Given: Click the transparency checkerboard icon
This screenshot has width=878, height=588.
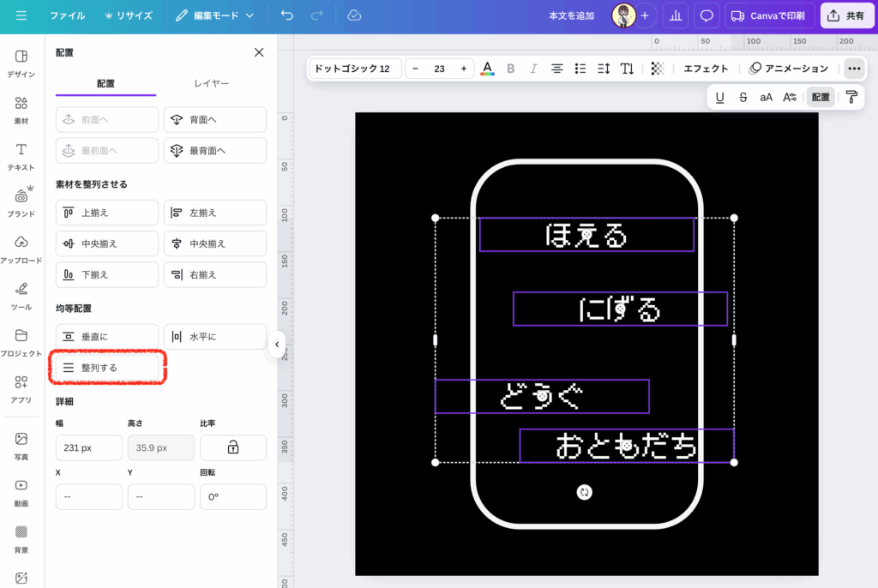Looking at the screenshot, I should [658, 69].
